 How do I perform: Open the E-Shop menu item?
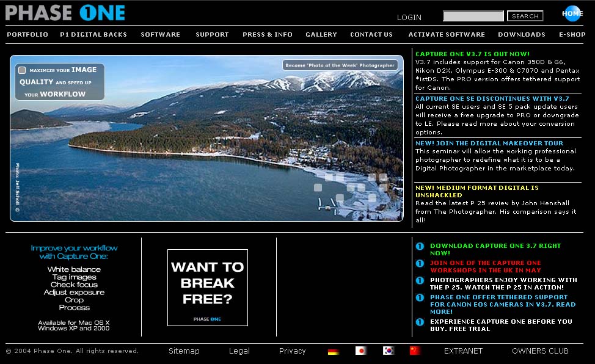[572, 35]
